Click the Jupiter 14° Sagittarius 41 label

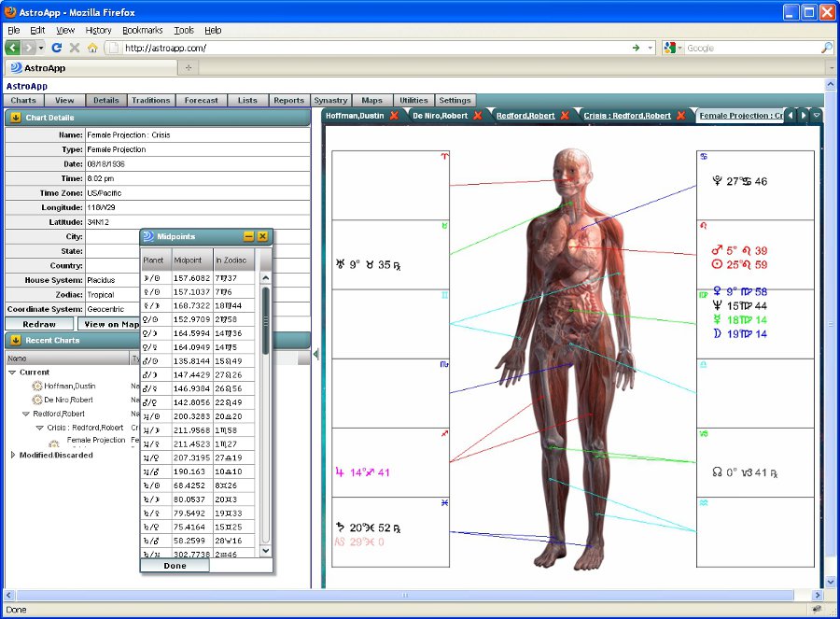coord(363,472)
